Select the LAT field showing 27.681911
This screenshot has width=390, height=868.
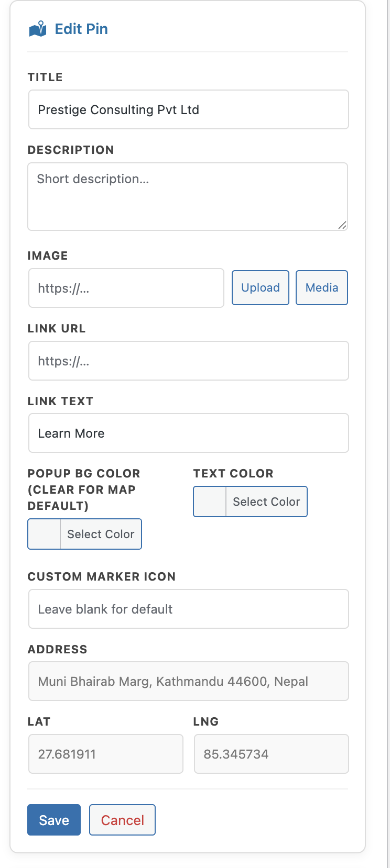tap(105, 754)
